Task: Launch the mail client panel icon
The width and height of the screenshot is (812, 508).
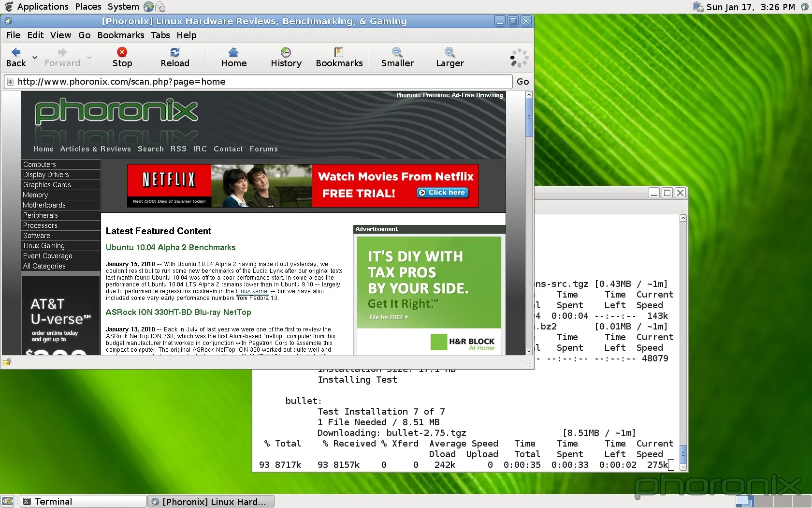Action: (160, 7)
